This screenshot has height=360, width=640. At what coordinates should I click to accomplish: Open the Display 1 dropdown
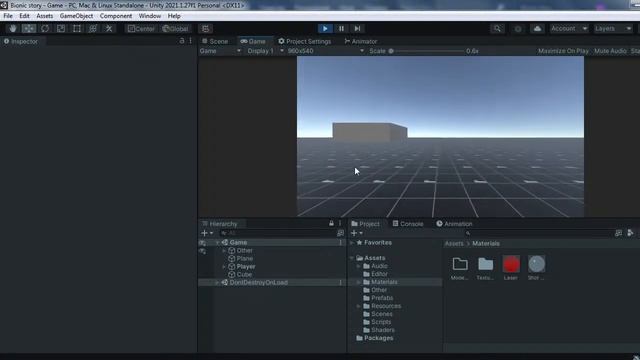tap(265, 51)
